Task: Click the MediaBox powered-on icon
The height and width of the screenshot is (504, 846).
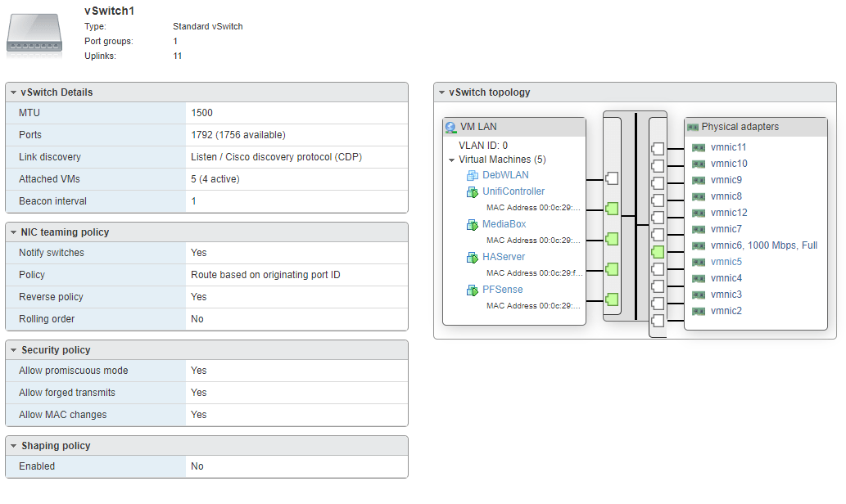Action: pos(473,224)
